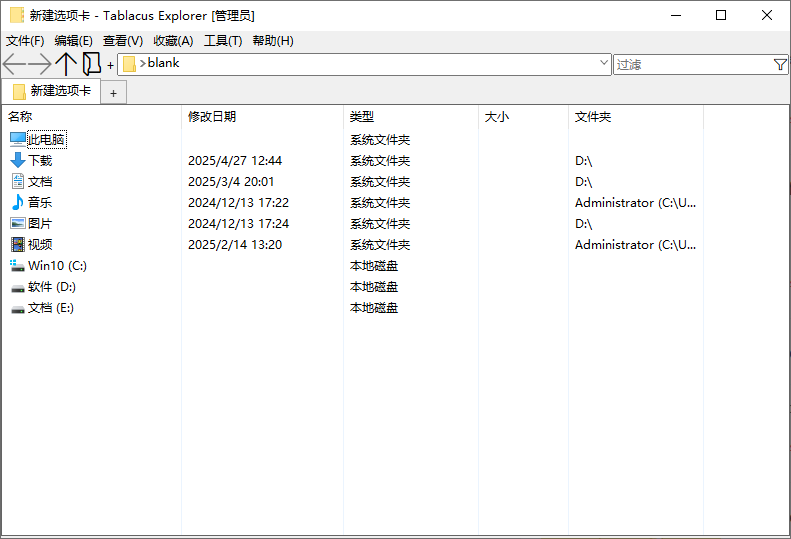The height and width of the screenshot is (539, 791).
Task: Select the 音乐 music folder icon
Action: (x=18, y=203)
